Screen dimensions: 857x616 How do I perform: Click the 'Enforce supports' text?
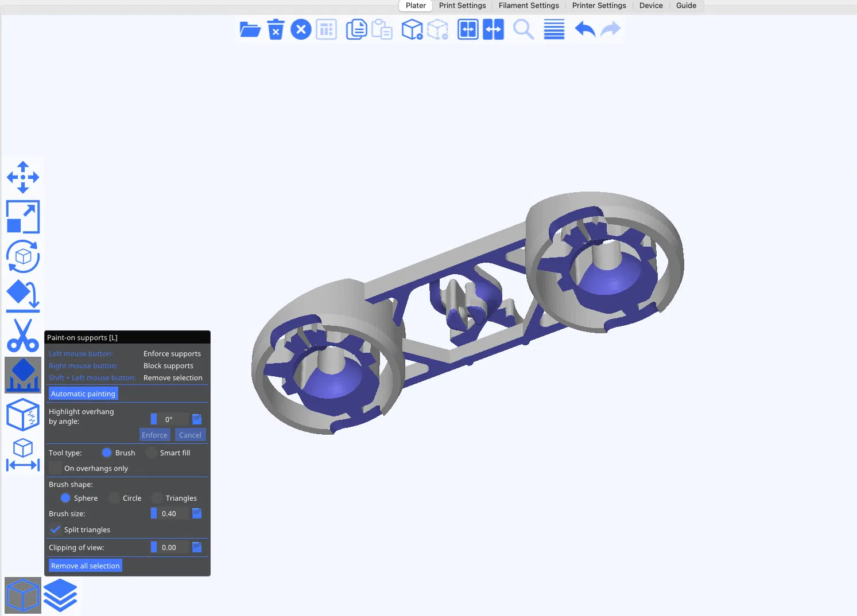[172, 353]
